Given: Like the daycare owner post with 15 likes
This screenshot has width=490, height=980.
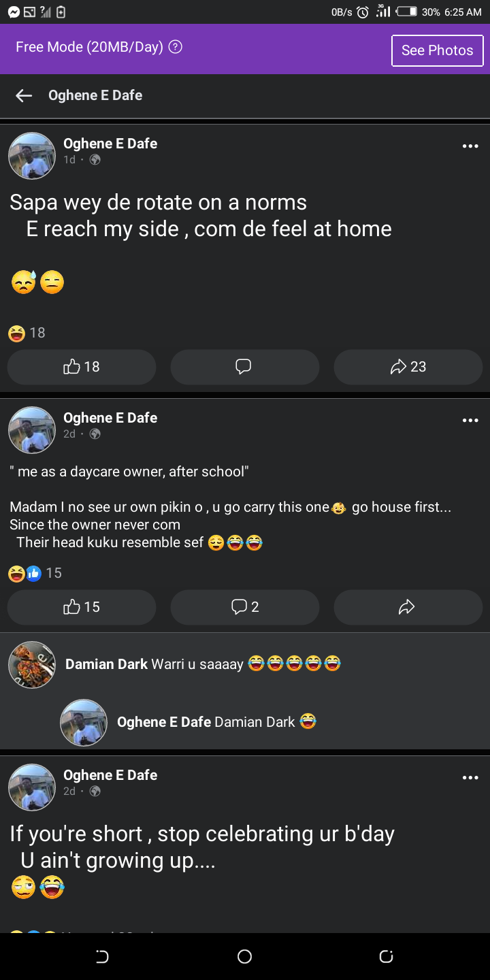Looking at the screenshot, I should click(82, 606).
